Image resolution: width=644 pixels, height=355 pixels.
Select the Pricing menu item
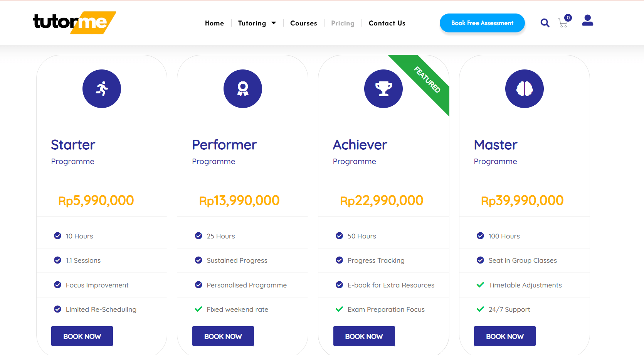click(x=343, y=23)
